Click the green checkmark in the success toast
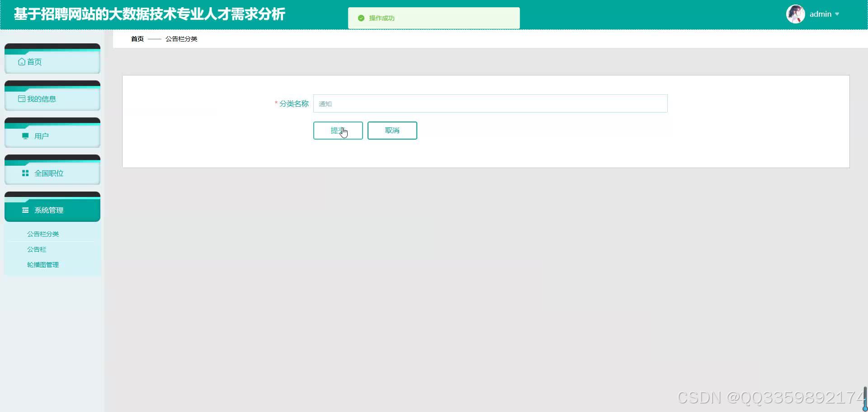Screen dimensions: 868x412 [x=361, y=18]
